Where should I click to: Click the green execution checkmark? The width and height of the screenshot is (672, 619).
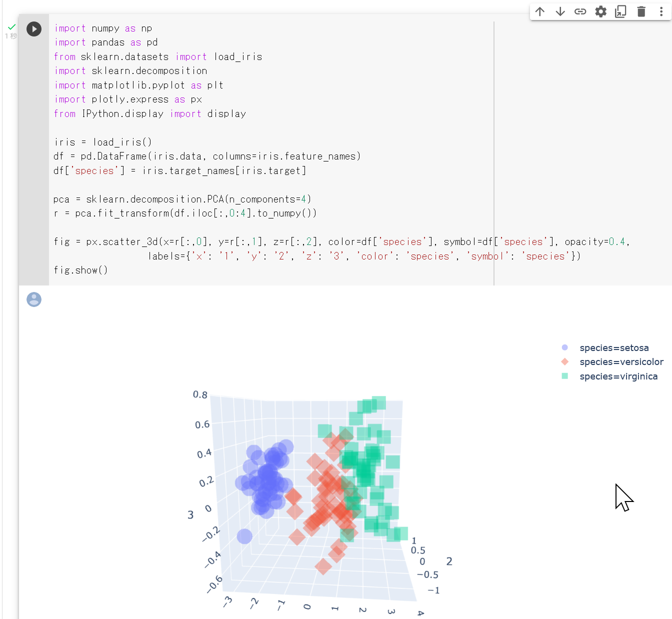click(11, 27)
